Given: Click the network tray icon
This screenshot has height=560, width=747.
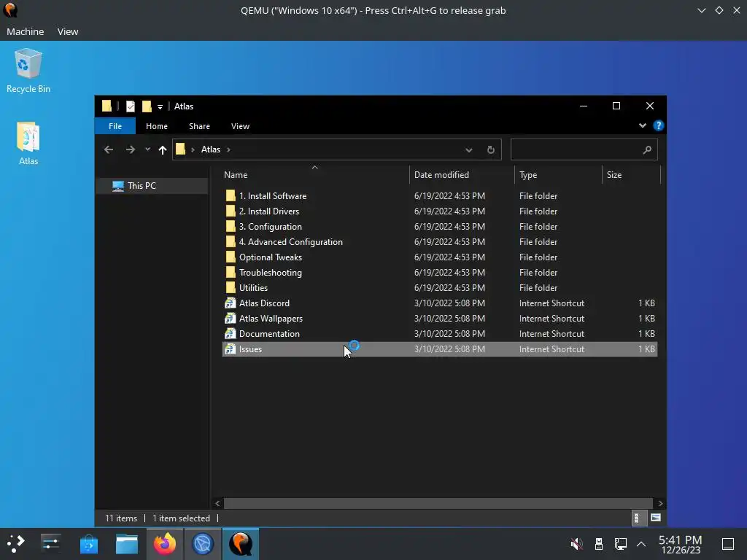Looking at the screenshot, I should (620, 543).
